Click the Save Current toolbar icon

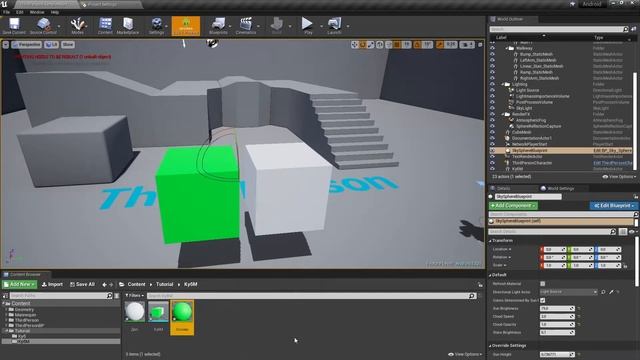pos(14,26)
